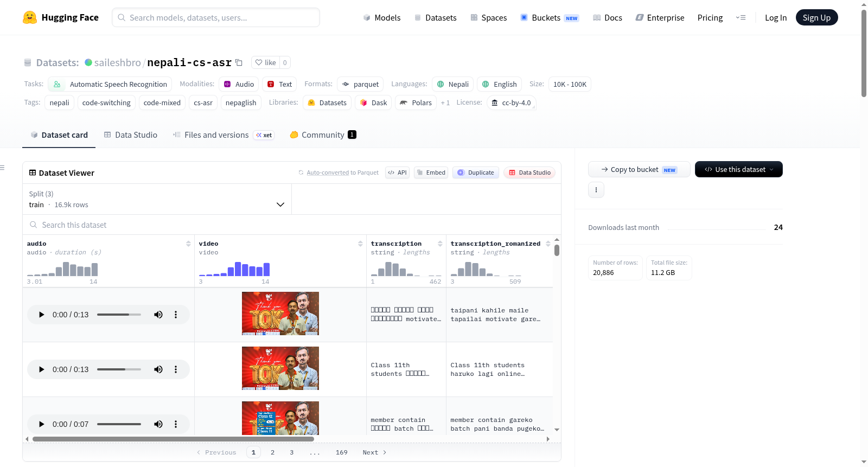This screenshot has height=467, width=868.
Task: Expand the more navigation menu icon
Action: [741, 17]
